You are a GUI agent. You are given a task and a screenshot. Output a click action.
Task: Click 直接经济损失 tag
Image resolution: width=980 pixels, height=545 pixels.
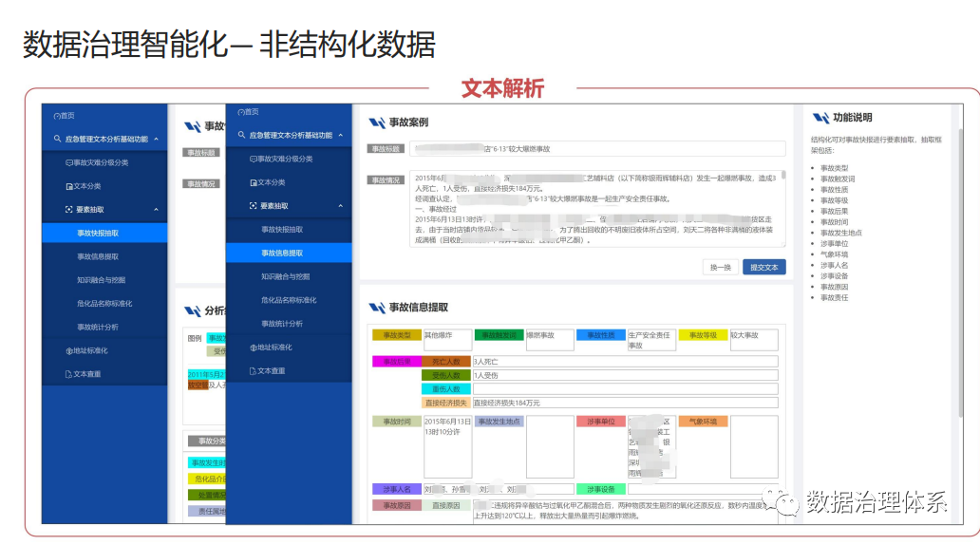coord(446,404)
